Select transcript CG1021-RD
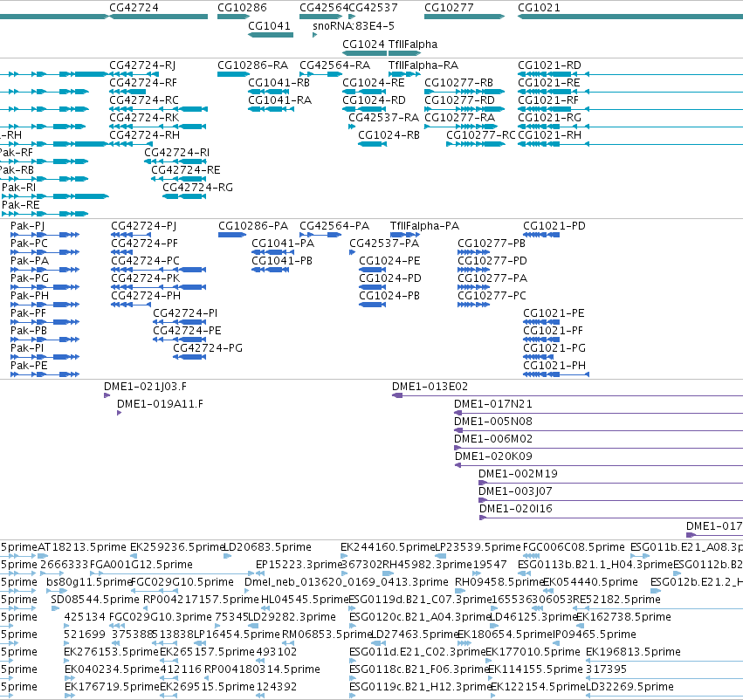743x700 pixels. [x=549, y=65]
